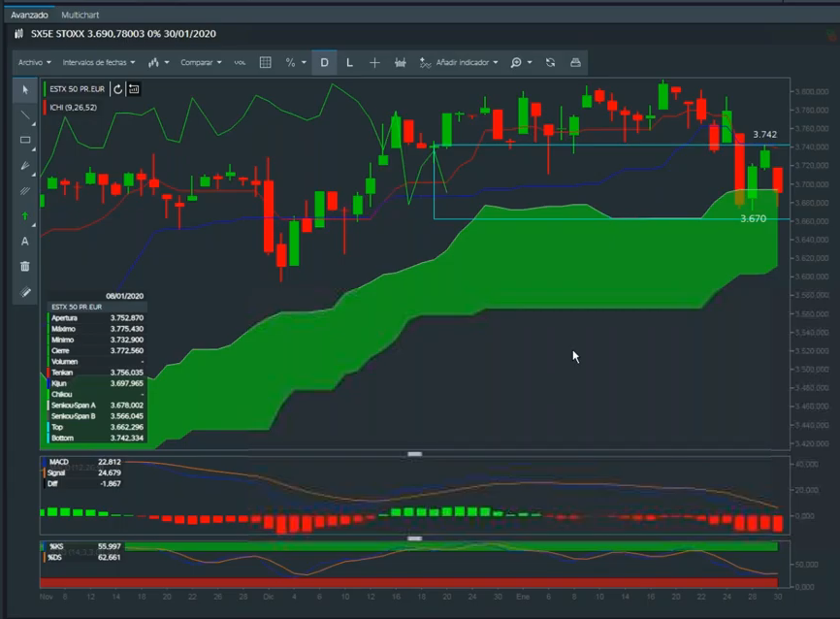Open the zoom magnifier dropdown

coord(521,63)
